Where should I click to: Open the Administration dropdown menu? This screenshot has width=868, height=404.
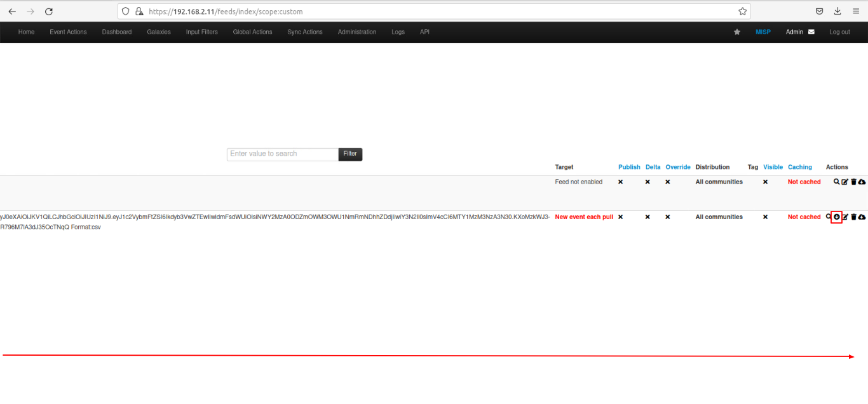coord(356,32)
